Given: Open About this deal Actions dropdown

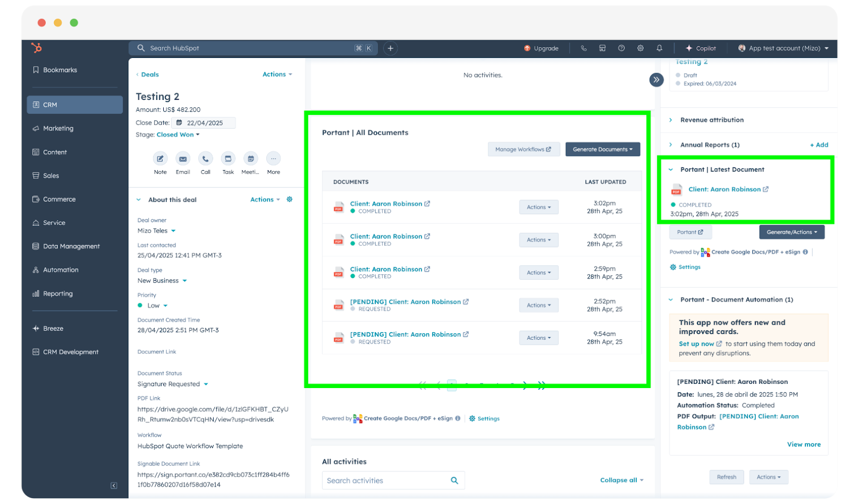Looking at the screenshot, I should 265,200.
